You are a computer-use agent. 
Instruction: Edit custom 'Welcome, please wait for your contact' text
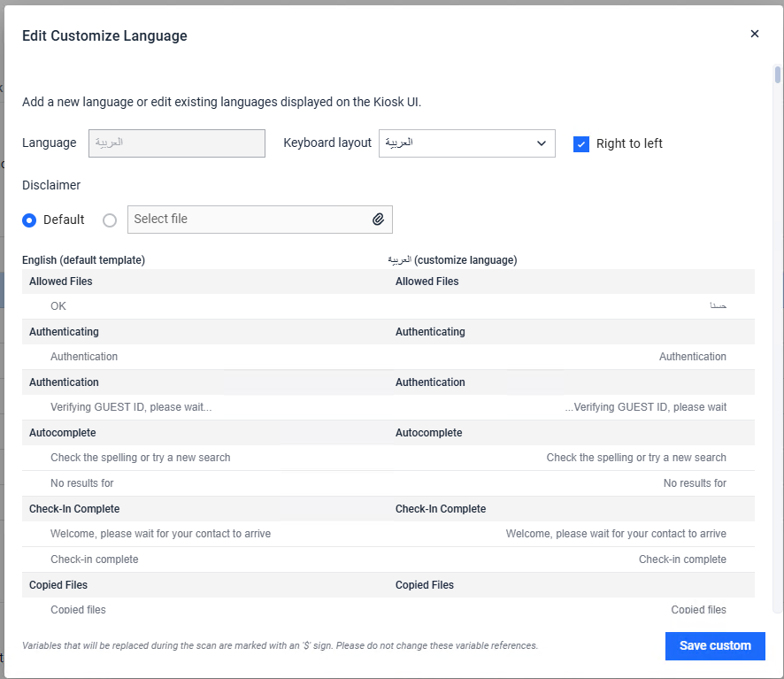[x=573, y=534]
